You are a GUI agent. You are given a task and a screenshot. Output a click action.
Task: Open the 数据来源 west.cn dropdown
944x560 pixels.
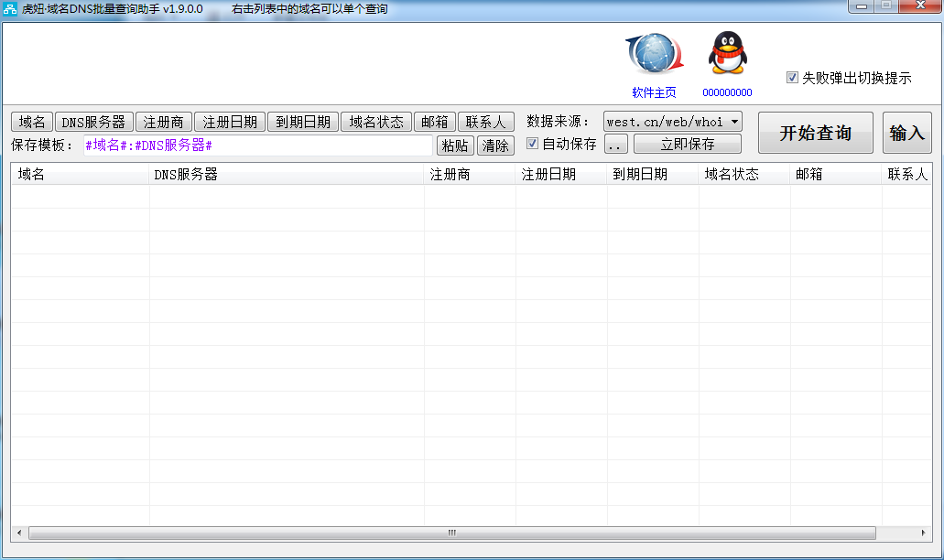672,122
